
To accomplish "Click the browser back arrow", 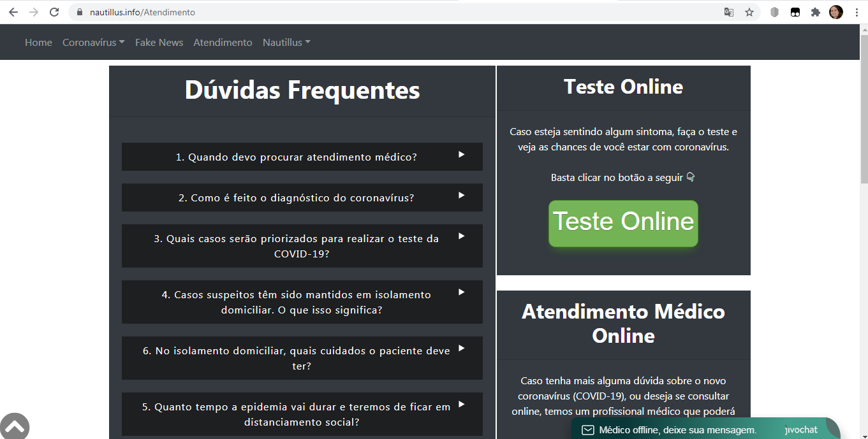I will pos(13,12).
